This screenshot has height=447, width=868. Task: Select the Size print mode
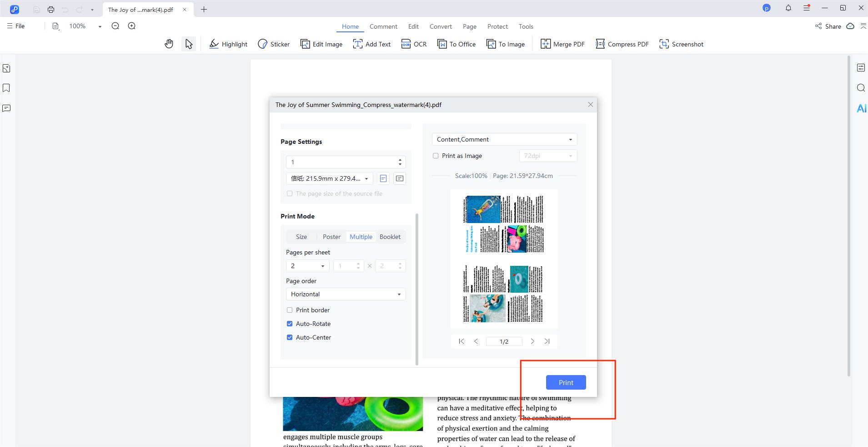(301, 237)
